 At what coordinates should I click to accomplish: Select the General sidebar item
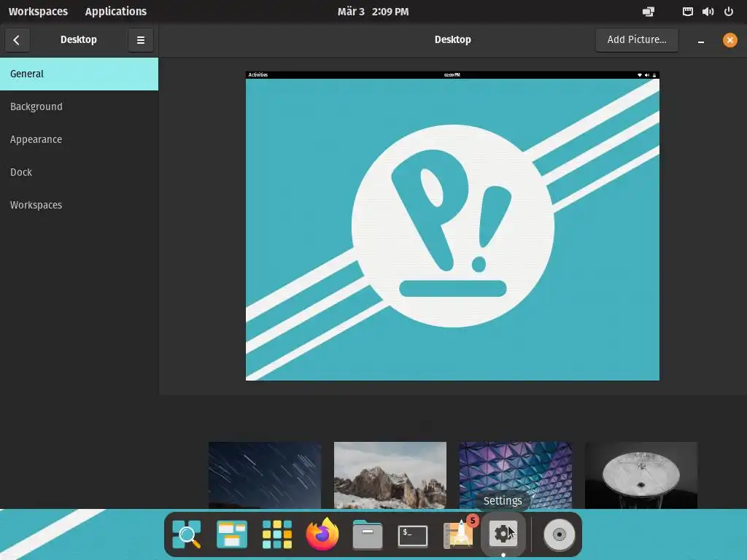[79, 74]
